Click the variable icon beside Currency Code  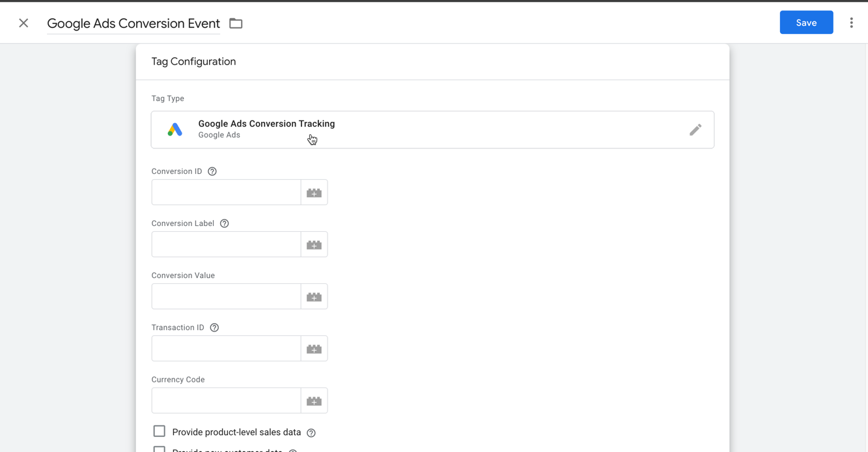click(x=314, y=401)
